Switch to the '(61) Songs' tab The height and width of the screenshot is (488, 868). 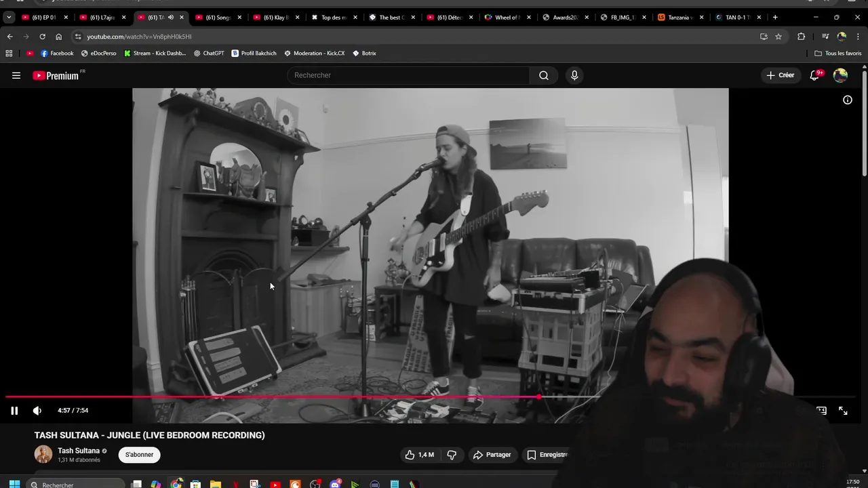pyautogui.click(x=218, y=17)
